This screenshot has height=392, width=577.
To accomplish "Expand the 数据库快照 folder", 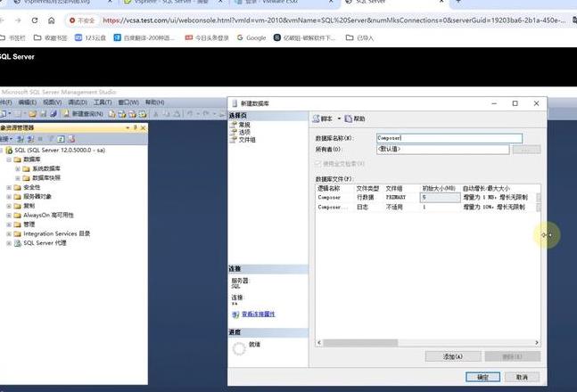I will tap(18, 178).
